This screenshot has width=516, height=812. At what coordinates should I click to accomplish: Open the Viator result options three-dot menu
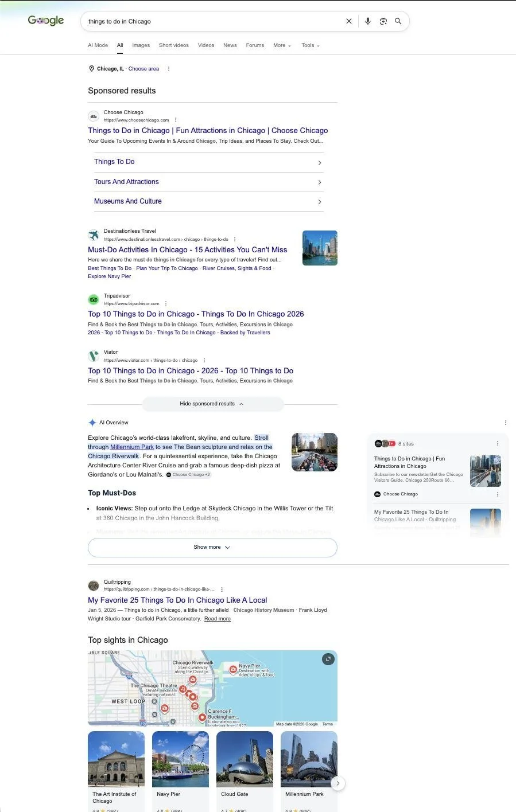204,360
